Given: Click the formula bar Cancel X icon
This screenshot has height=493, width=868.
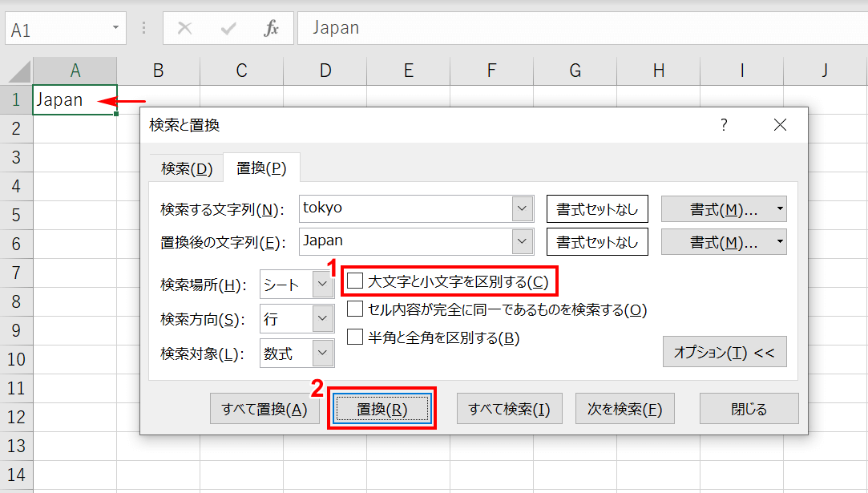Looking at the screenshot, I should pyautogui.click(x=184, y=29).
